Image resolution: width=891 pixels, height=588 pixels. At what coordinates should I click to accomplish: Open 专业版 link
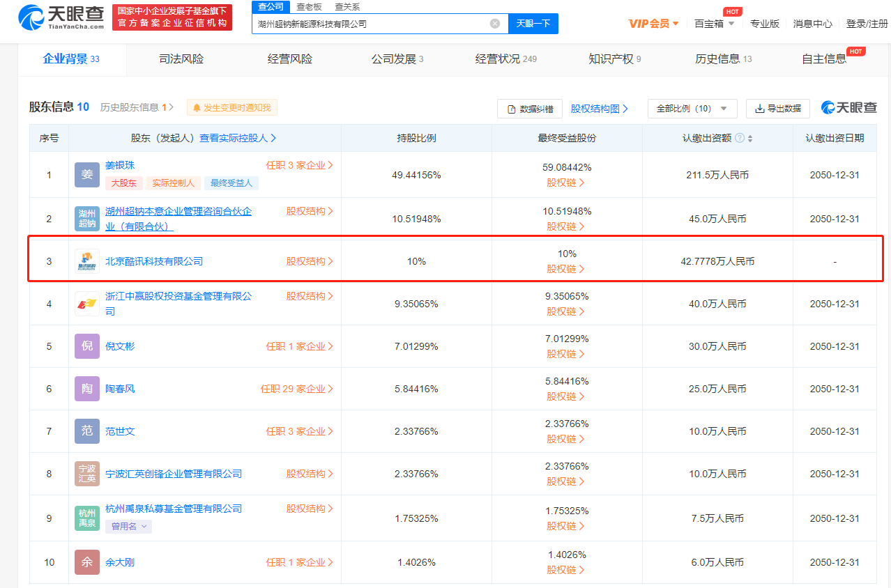[x=764, y=24]
